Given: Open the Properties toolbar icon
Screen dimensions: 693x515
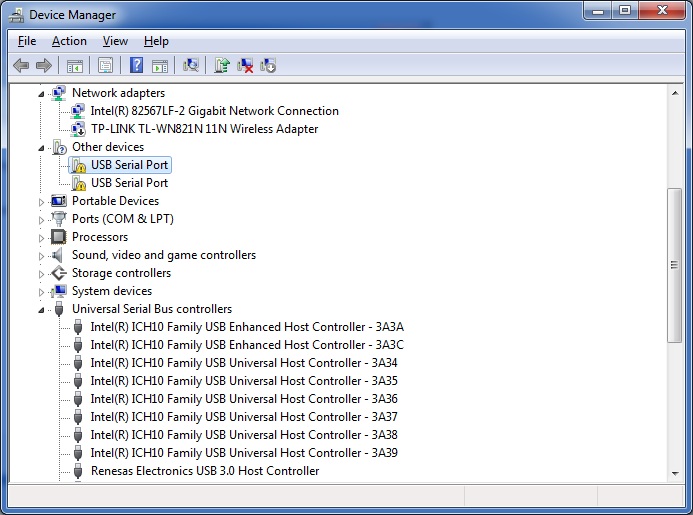Looking at the screenshot, I should pyautogui.click(x=105, y=66).
